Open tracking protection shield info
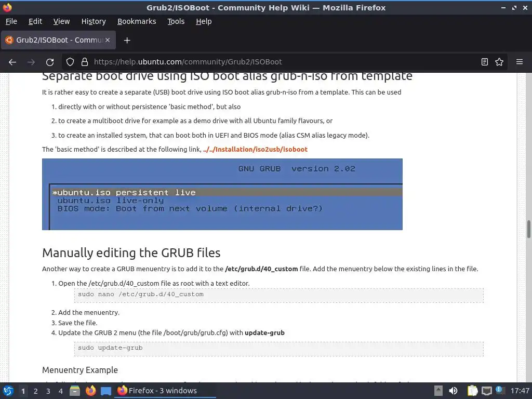 click(x=70, y=62)
